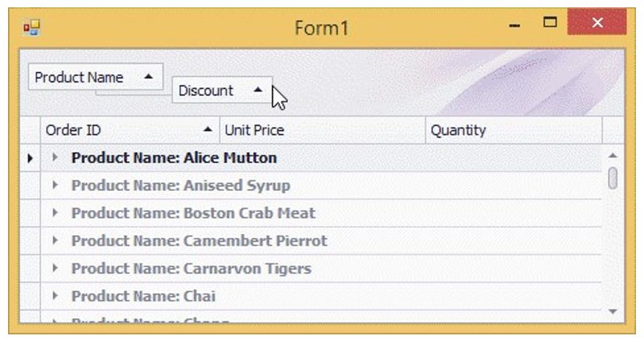The height and width of the screenshot is (338, 644).
Task: Expand the Carnarvon Tigers group row
Action: [56, 269]
